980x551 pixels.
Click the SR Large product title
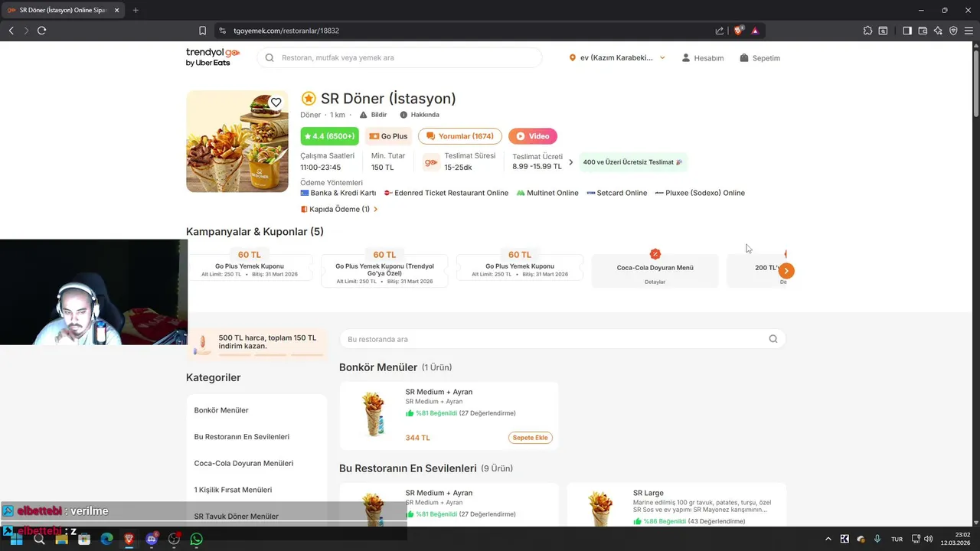648,493
